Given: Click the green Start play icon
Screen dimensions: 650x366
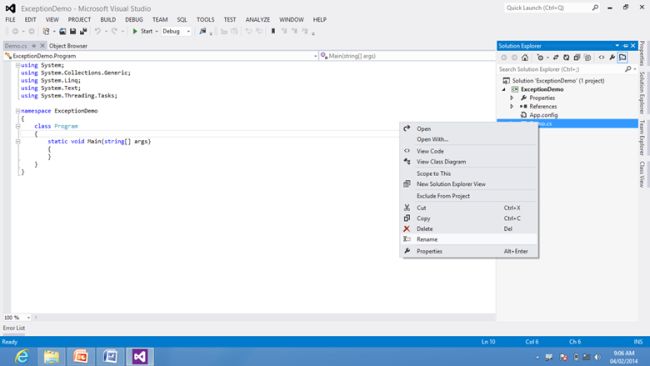Looking at the screenshot, I should coord(135,31).
